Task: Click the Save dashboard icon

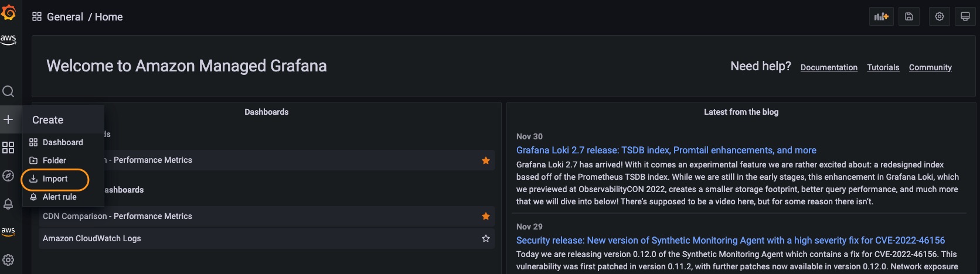Action: pos(909,16)
